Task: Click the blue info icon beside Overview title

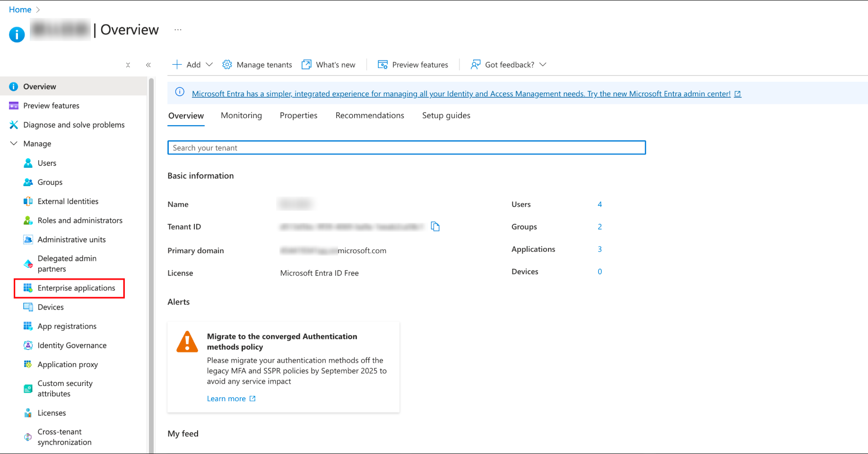Action: point(17,34)
